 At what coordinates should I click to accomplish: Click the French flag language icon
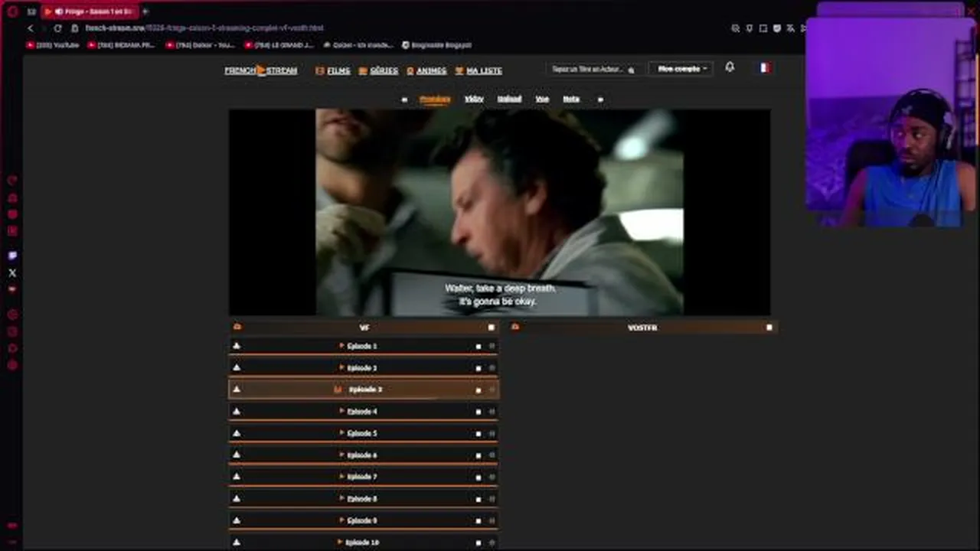point(764,67)
